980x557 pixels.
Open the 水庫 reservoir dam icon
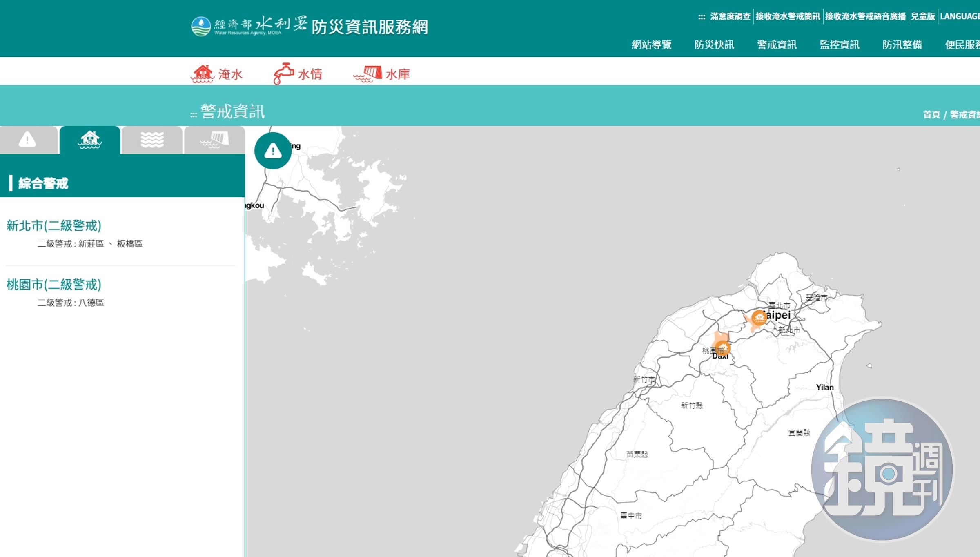click(367, 74)
